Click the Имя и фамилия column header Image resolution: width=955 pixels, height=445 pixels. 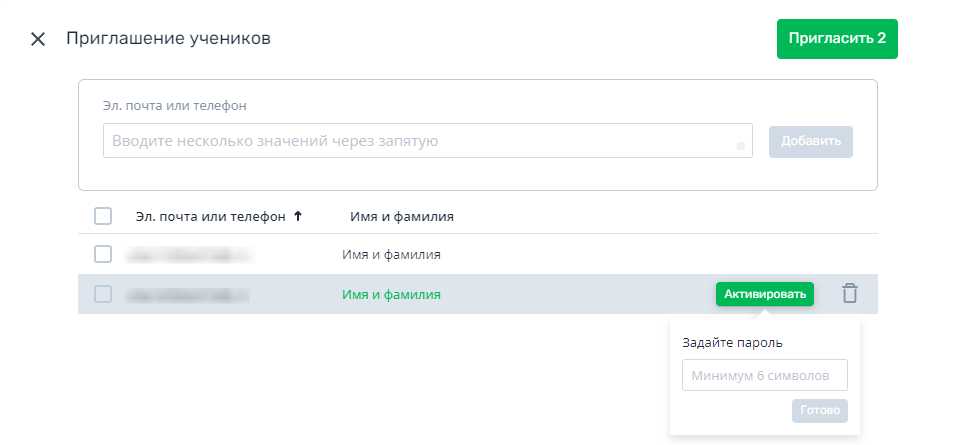(x=402, y=216)
